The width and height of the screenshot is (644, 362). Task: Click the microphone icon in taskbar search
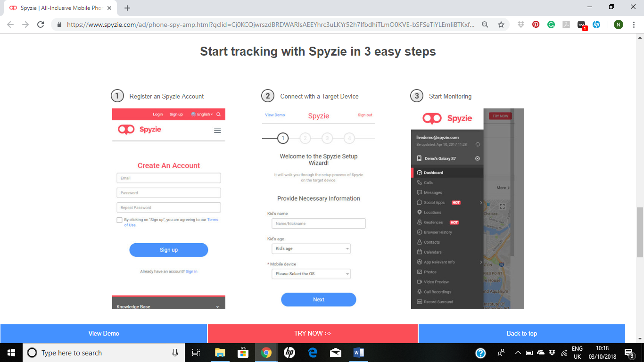(x=175, y=353)
